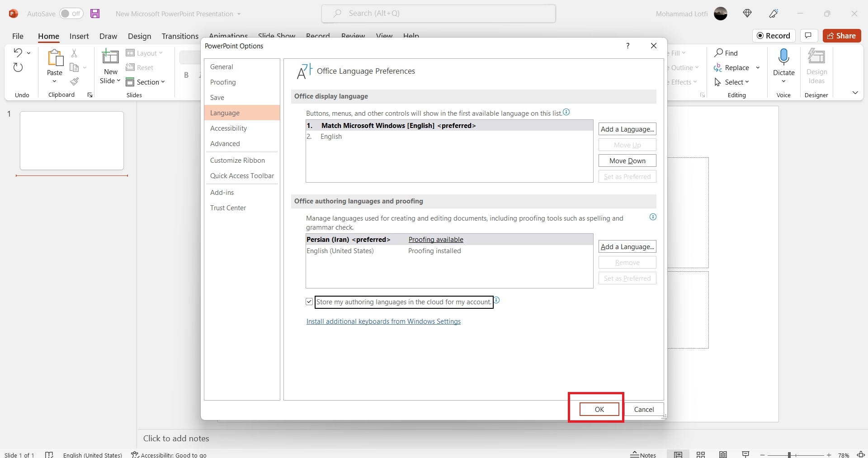Select English in display language list
The width and height of the screenshot is (868, 458).
pyautogui.click(x=449, y=137)
